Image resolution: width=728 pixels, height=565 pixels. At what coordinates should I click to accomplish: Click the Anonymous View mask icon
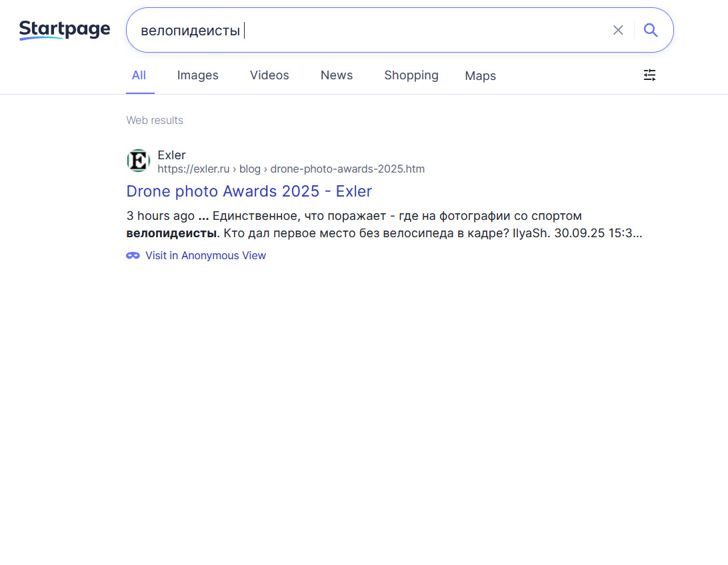coord(133,256)
